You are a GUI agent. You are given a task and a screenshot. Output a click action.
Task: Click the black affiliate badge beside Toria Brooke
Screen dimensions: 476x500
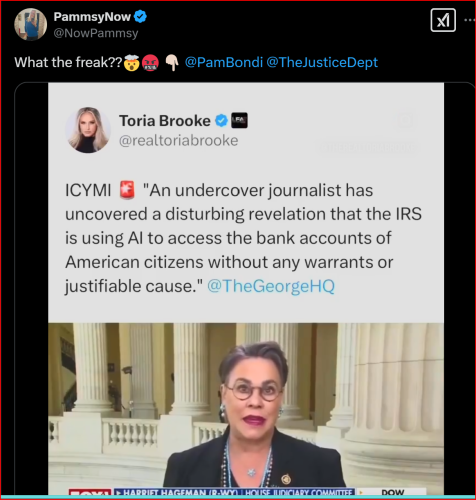pyautogui.click(x=239, y=120)
